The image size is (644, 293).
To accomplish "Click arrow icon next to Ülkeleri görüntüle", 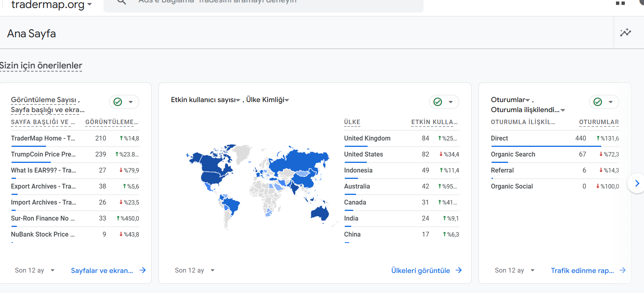I will 459,270.
